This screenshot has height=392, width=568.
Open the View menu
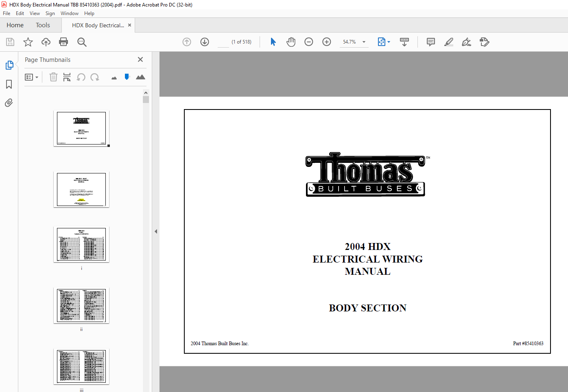click(x=35, y=13)
